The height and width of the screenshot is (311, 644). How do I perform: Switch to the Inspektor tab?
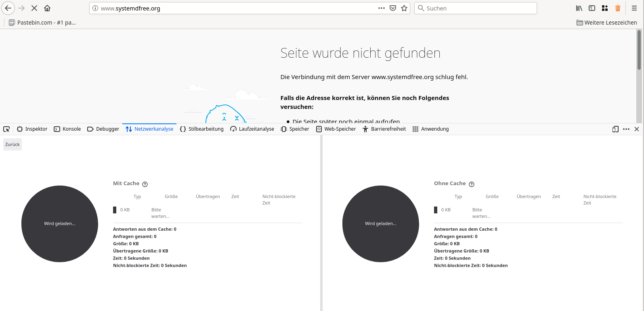click(x=32, y=129)
